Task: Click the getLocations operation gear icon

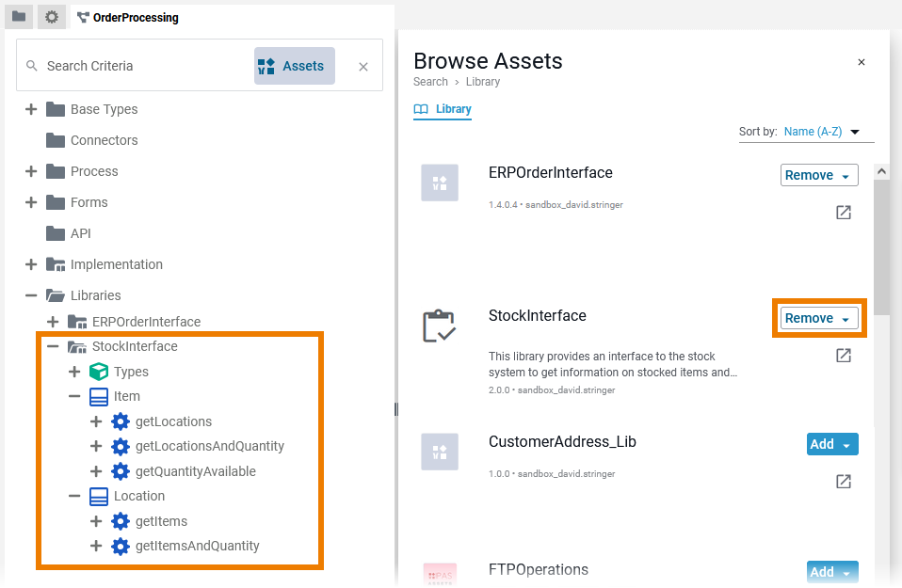Action: (121, 421)
